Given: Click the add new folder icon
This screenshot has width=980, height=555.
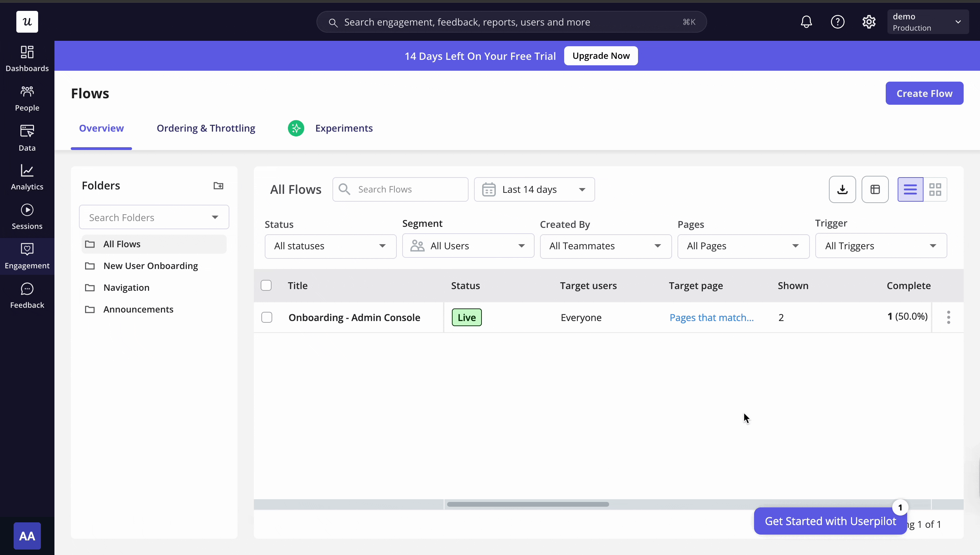Looking at the screenshot, I should [x=218, y=186].
